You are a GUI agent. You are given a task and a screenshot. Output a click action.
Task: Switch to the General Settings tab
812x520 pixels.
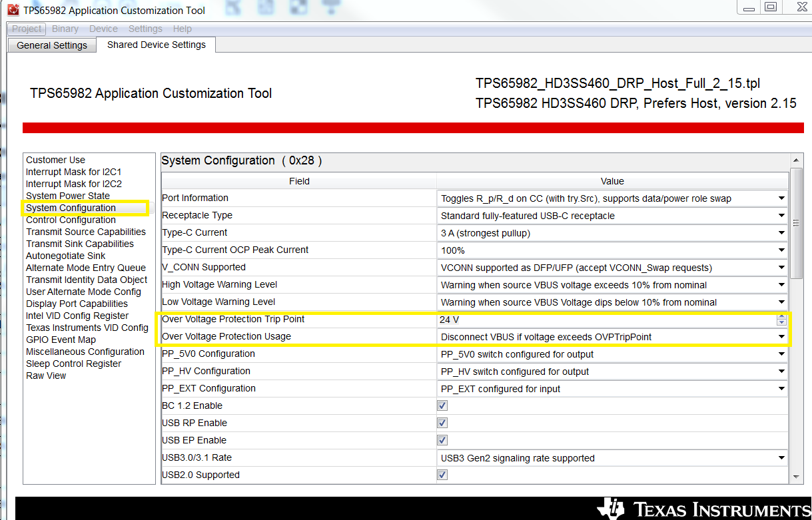52,45
